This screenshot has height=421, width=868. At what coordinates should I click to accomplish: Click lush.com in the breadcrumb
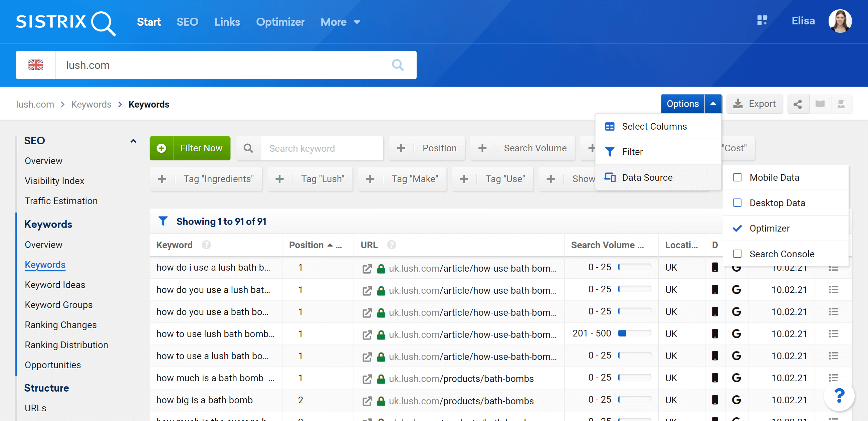(x=35, y=104)
